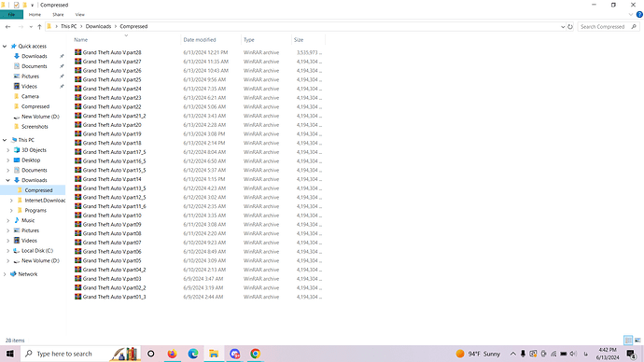This screenshot has width=644, height=362.
Task: Open Pictures in Quick access
Action: [x=30, y=77]
